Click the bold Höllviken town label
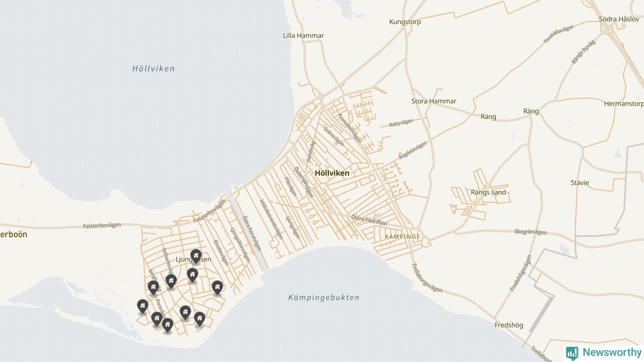Viewport: 644px width, 362px height. click(332, 173)
